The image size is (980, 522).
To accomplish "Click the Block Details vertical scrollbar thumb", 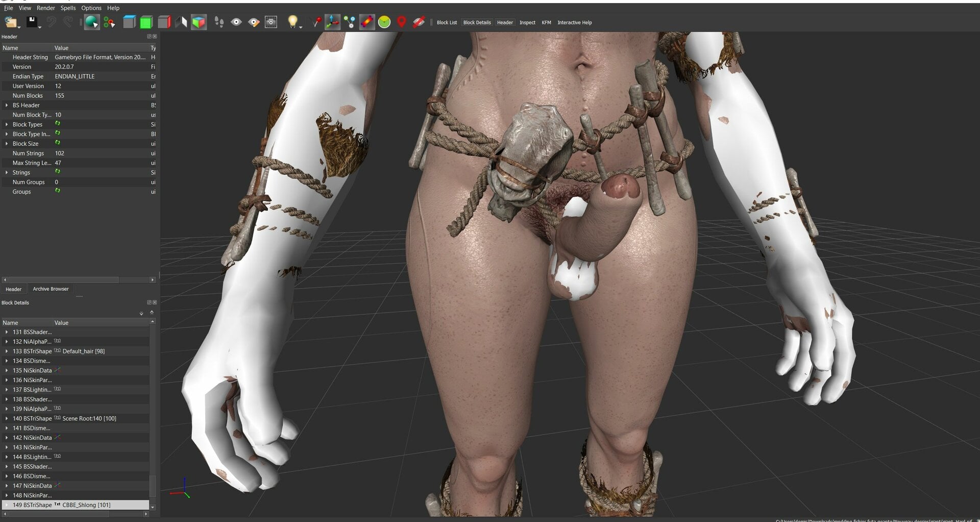I will point(152,486).
